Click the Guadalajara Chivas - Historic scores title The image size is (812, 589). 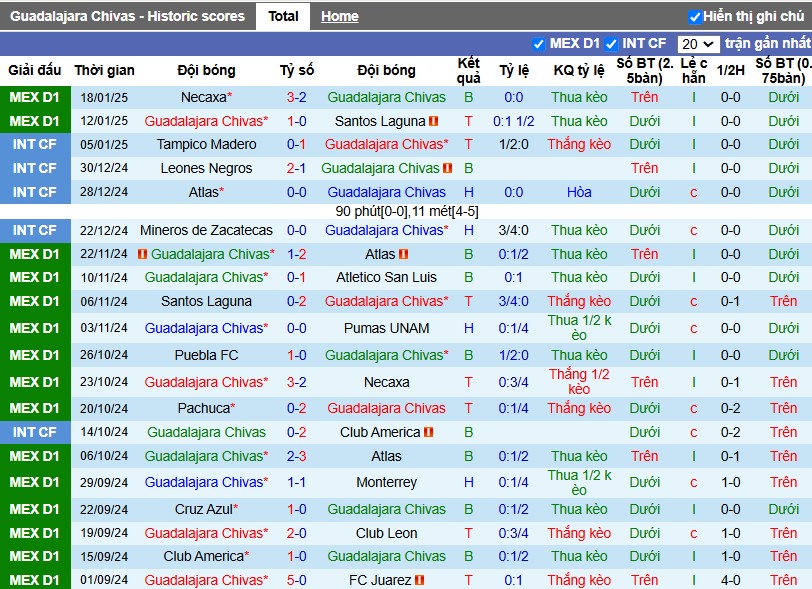coord(127,17)
